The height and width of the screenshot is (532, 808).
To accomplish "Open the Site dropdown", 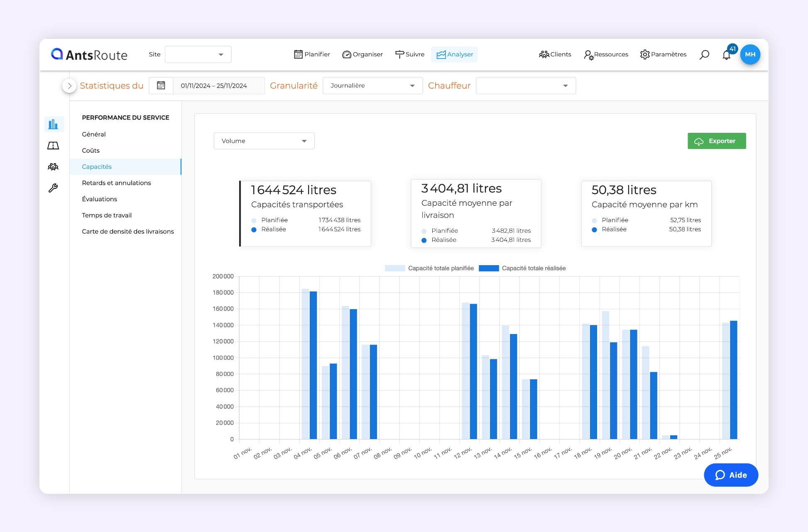I will [x=198, y=55].
